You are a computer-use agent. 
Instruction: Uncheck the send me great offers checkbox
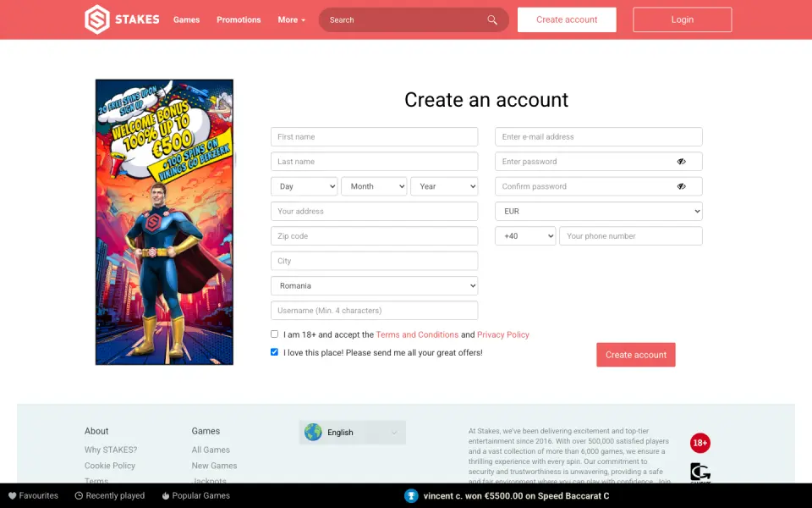click(x=274, y=352)
